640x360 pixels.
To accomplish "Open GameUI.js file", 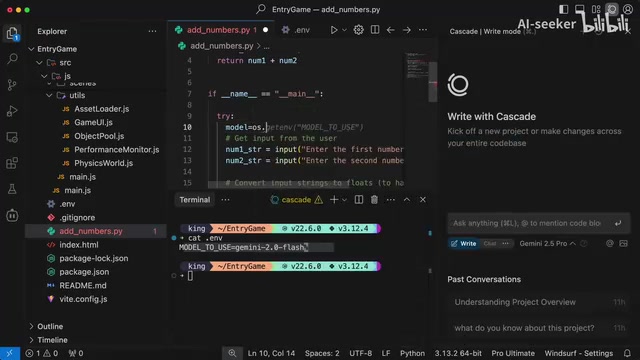I will click(x=93, y=122).
